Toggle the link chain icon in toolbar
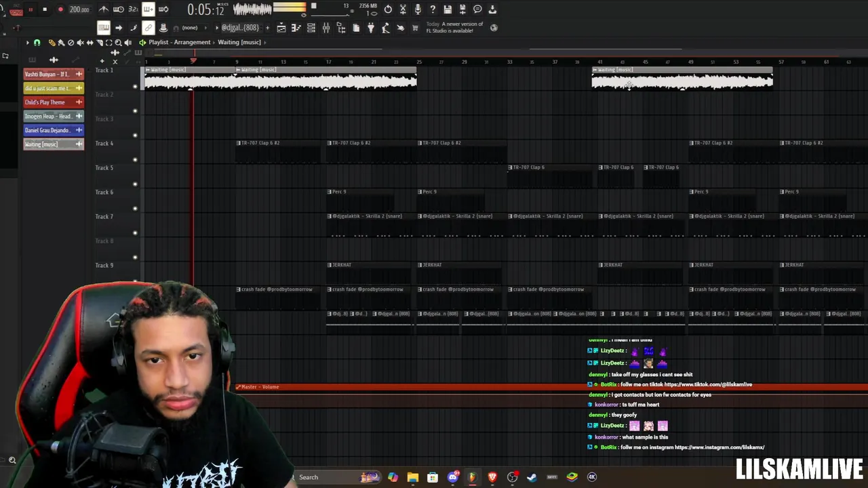The height and width of the screenshot is (488, 868). click(148, 28)
